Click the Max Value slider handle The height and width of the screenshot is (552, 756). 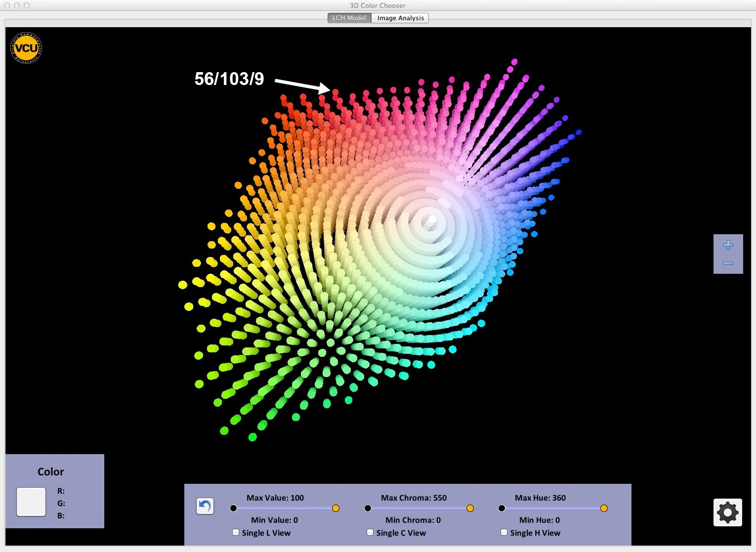(x=336, y=508)
